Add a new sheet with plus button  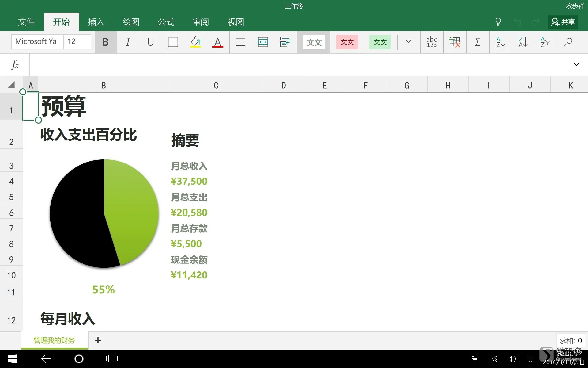pos(98,340)
